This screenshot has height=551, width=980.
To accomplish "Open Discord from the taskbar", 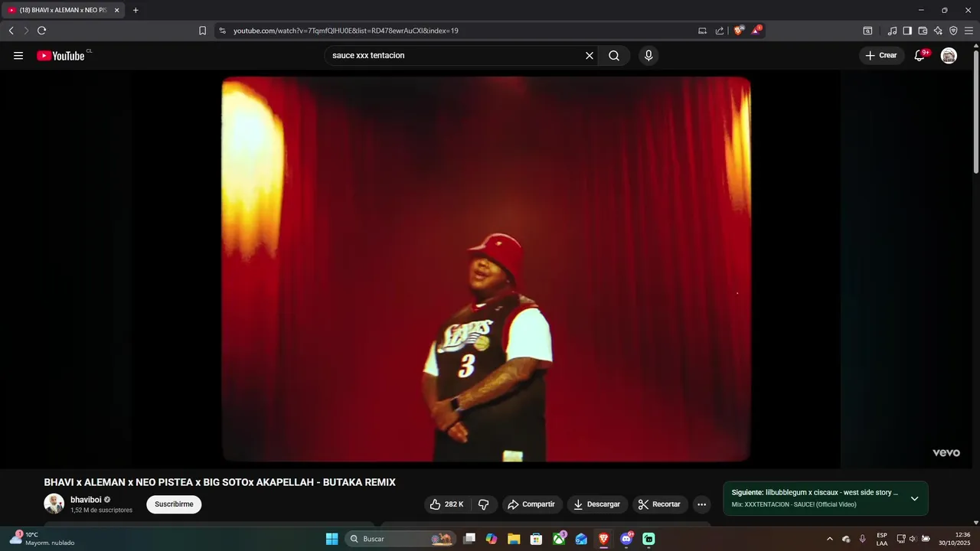I will tap(626, 539).
